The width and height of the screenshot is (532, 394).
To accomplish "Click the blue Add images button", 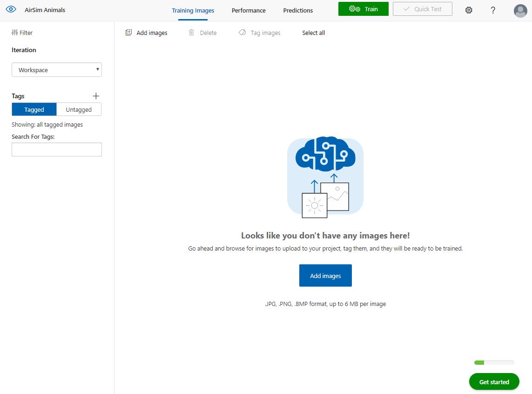I will [x=325, y=276].
